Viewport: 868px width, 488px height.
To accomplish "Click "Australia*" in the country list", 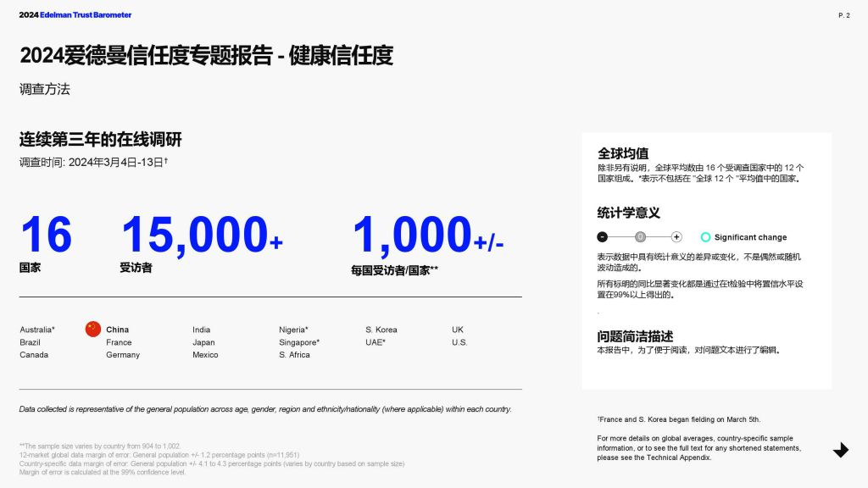I will 37,330.
